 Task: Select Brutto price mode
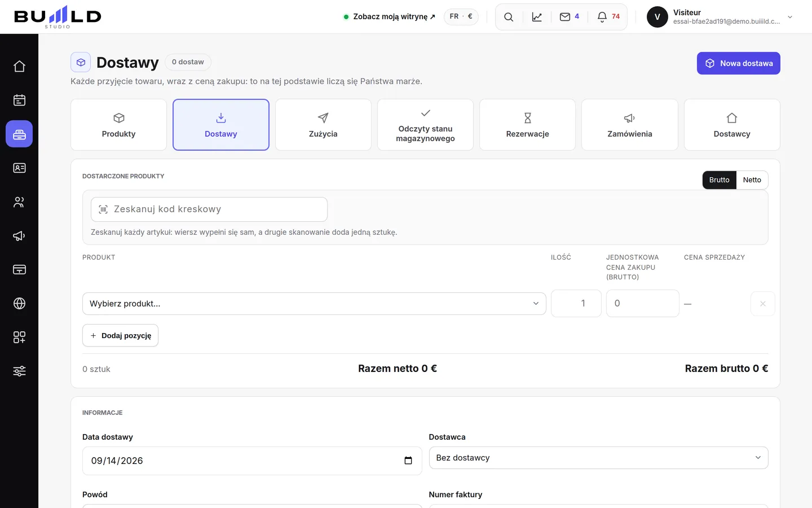720,180
